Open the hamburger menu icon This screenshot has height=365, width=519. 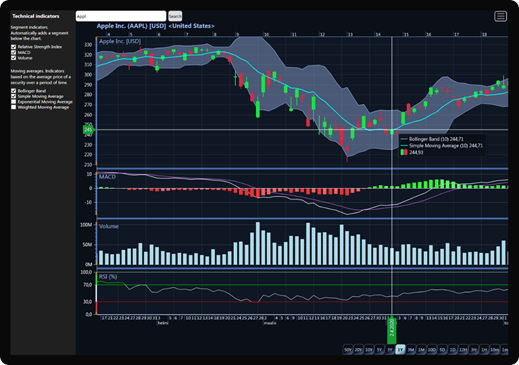(500, 16)
